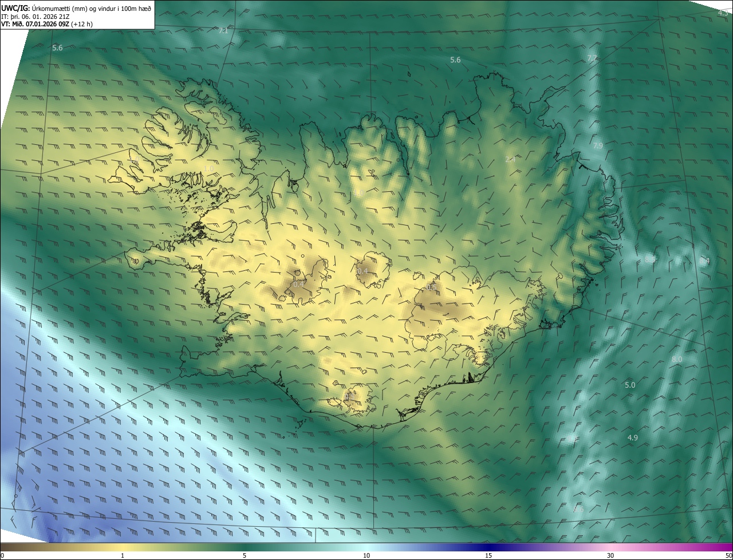This screenshot has width=733, height=560.
Task: Click the 4.5 value label
Action: click(x=723, y=13)
